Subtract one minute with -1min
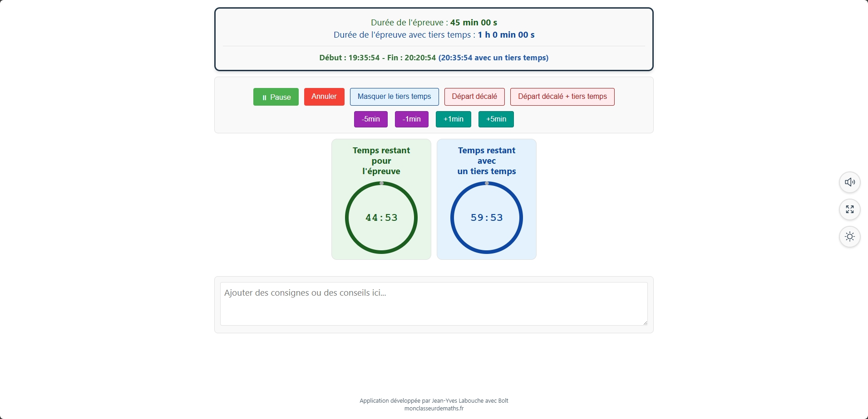The height and width of the screenshot is (419, 868). click(411, 119)
